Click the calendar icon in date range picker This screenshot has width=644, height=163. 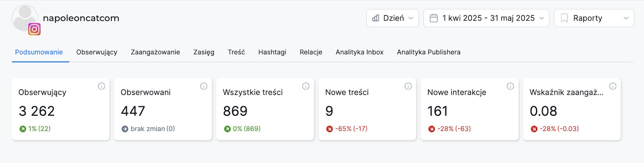coord(433,18)
